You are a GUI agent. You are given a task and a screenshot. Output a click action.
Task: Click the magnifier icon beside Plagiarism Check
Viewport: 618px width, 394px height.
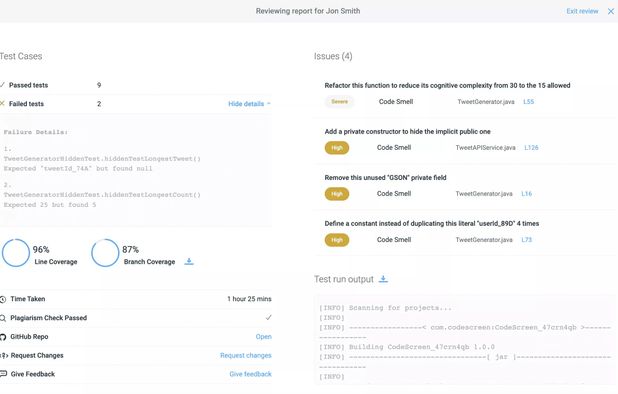point(3,318)
